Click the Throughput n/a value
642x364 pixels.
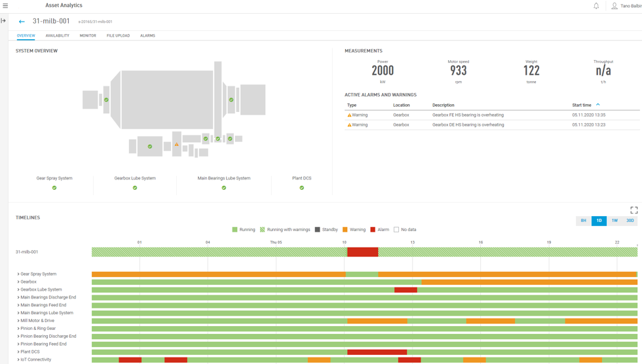(x=603, y=70)
